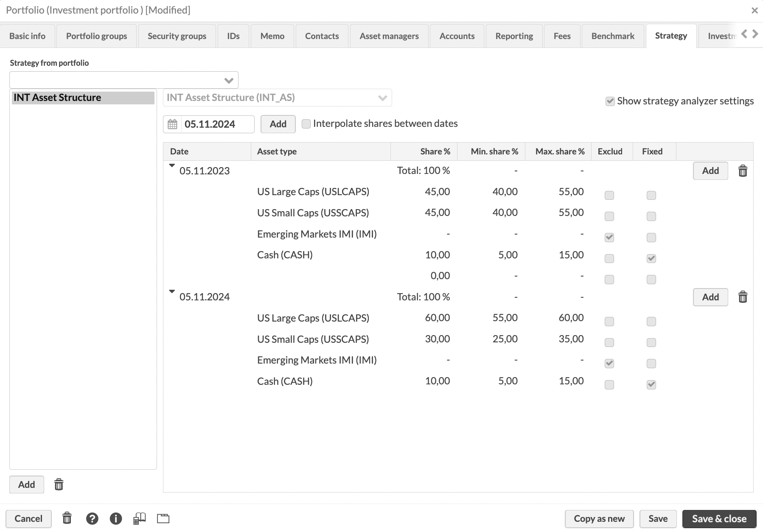
Task: Open the Accounts tab
Action: click(x=457, y=36)
